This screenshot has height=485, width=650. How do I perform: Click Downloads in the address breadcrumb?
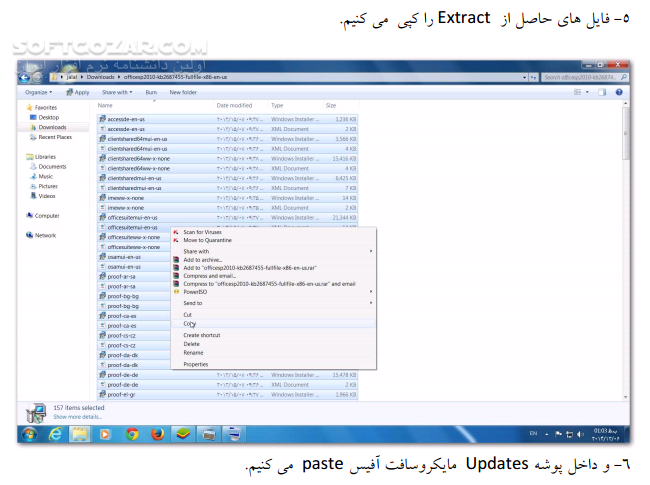(x=100, y=77)
